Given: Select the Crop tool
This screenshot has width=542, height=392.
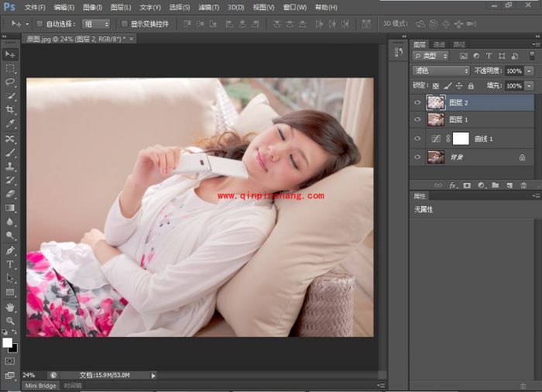Looking at the screenshot, I should [10, 110].
